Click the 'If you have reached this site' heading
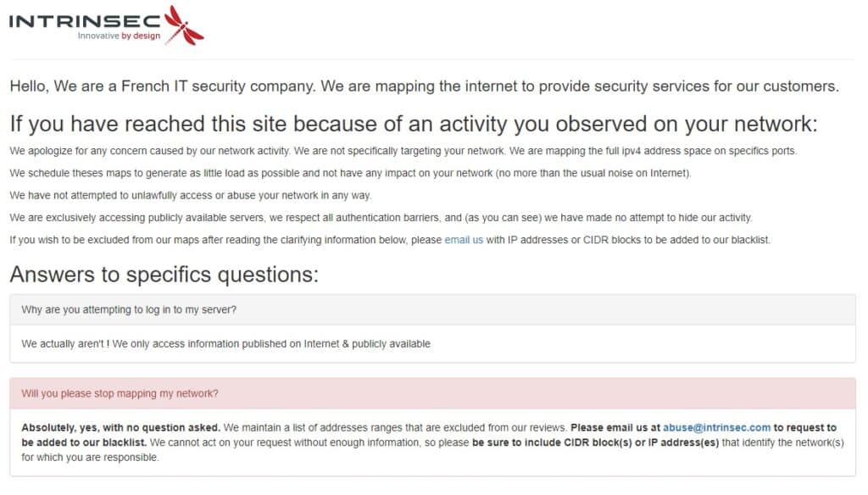Screen dimensions: 868x495 (414, 124)
